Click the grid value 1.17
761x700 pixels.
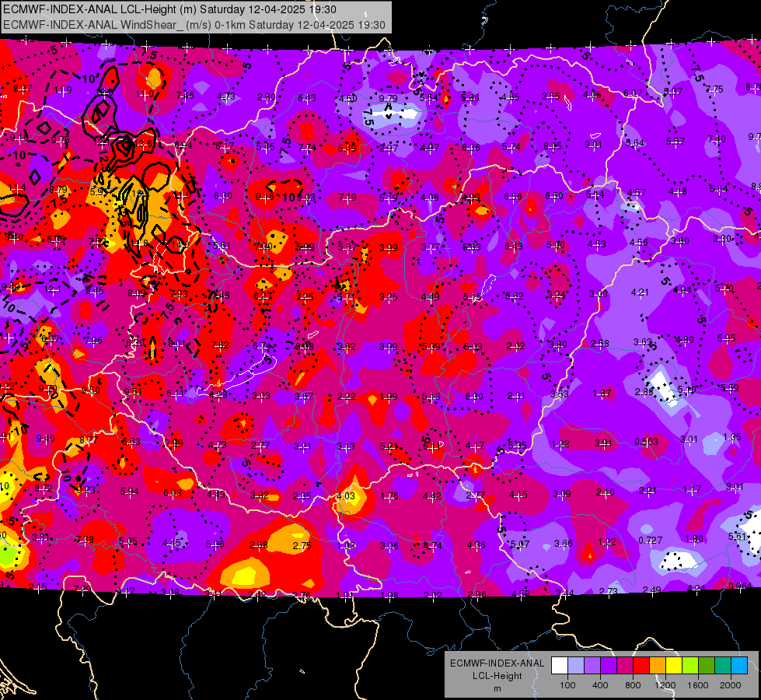(x=692, y=488)
